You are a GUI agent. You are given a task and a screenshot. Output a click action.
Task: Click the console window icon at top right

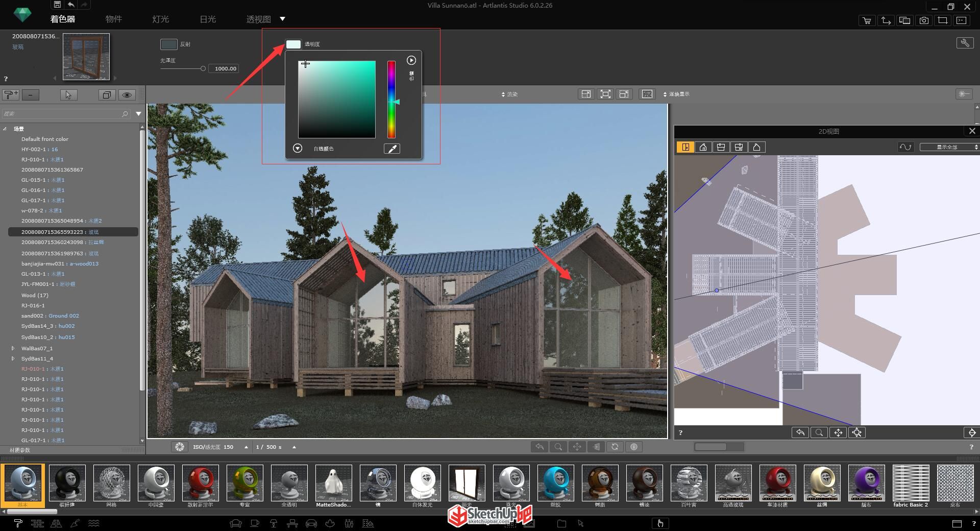tap(962, 20)
